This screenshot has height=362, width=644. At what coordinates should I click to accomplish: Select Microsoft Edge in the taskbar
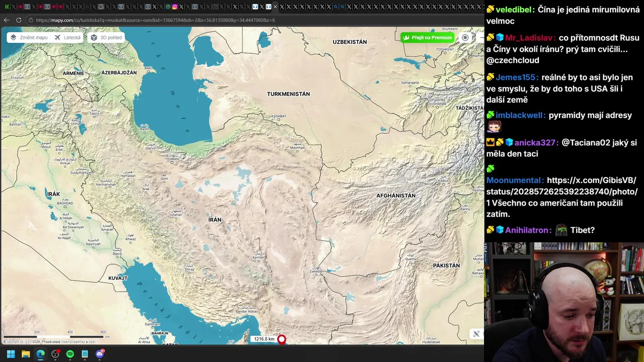(40, 354)
